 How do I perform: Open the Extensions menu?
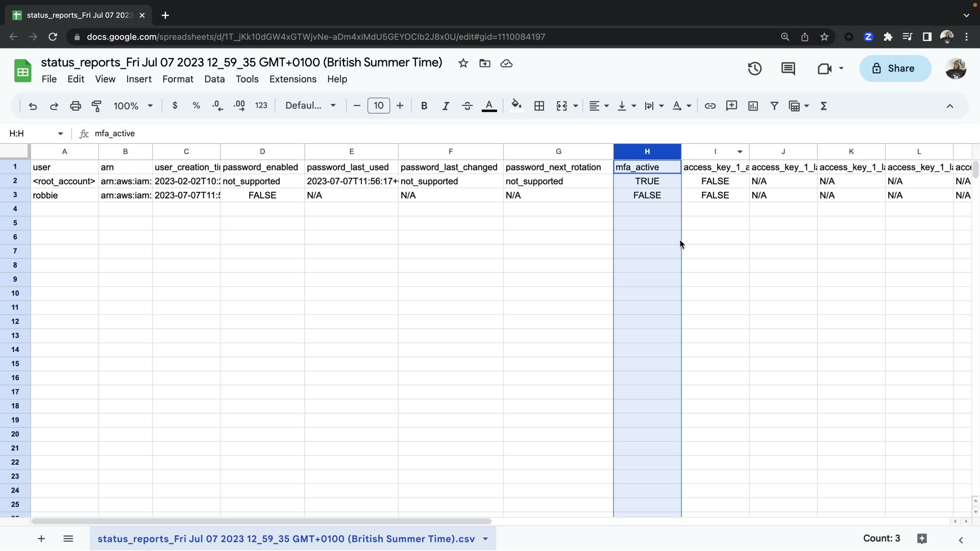(x=292, y=79)
